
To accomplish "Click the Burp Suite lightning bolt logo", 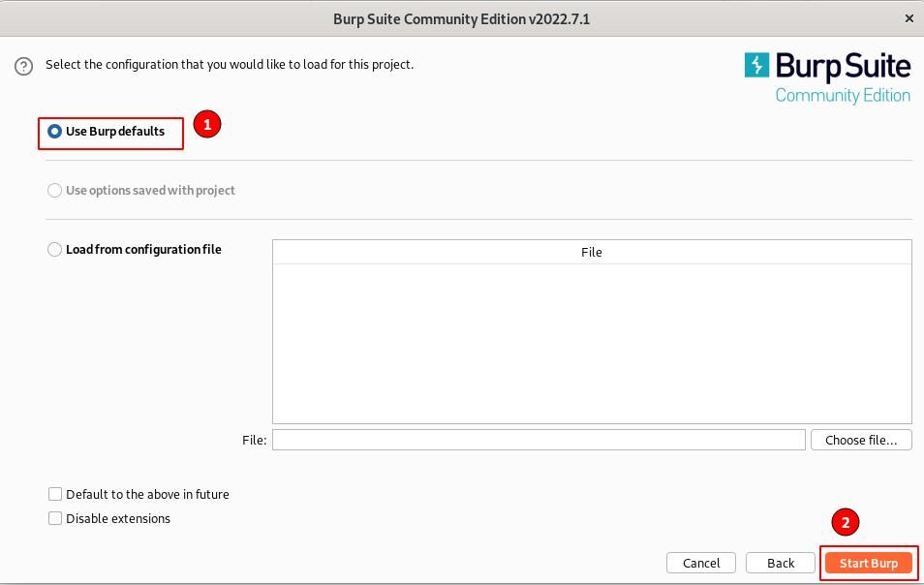I will click(756, 65).
